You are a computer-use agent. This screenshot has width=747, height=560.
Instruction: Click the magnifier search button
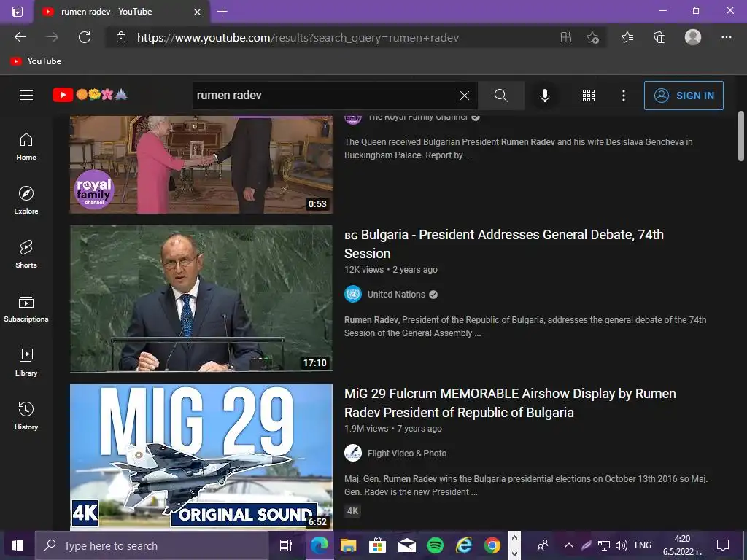click(x=500, y=96)
